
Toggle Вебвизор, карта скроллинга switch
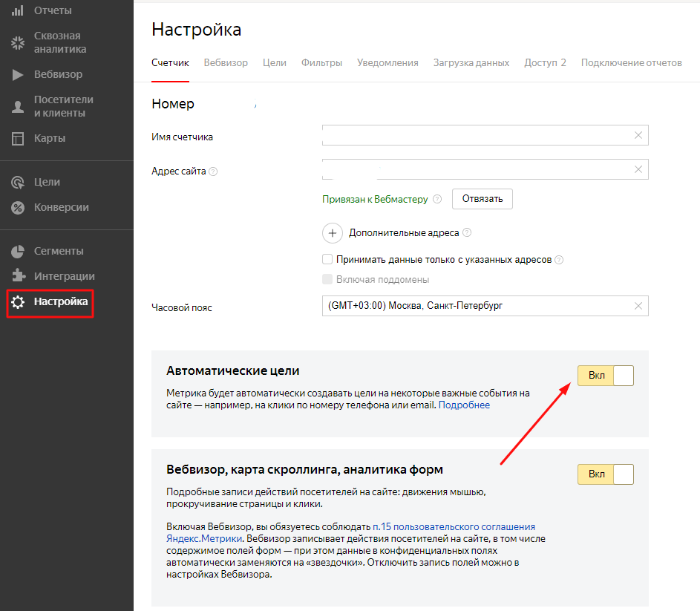coord(606,474)
